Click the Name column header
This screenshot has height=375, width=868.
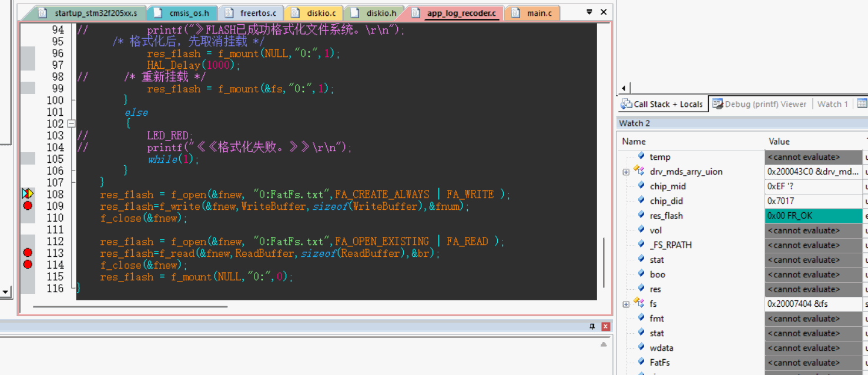tap(691, 141)
